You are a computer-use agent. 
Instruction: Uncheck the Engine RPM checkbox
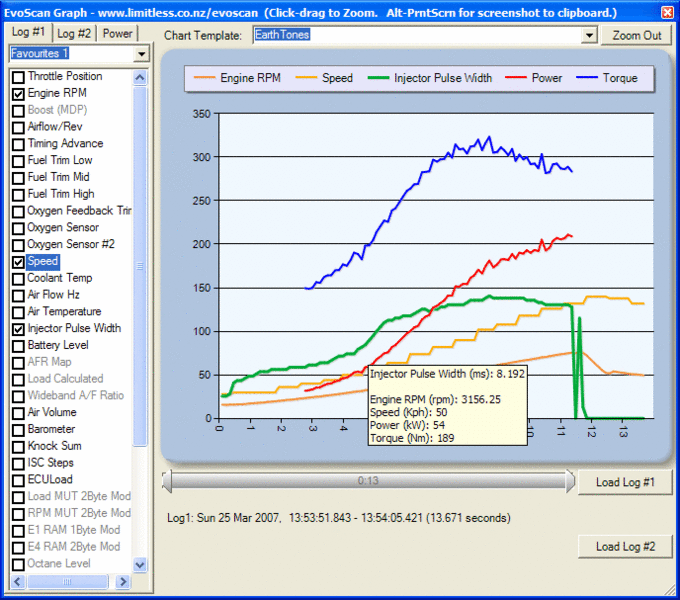coord(18,93)
